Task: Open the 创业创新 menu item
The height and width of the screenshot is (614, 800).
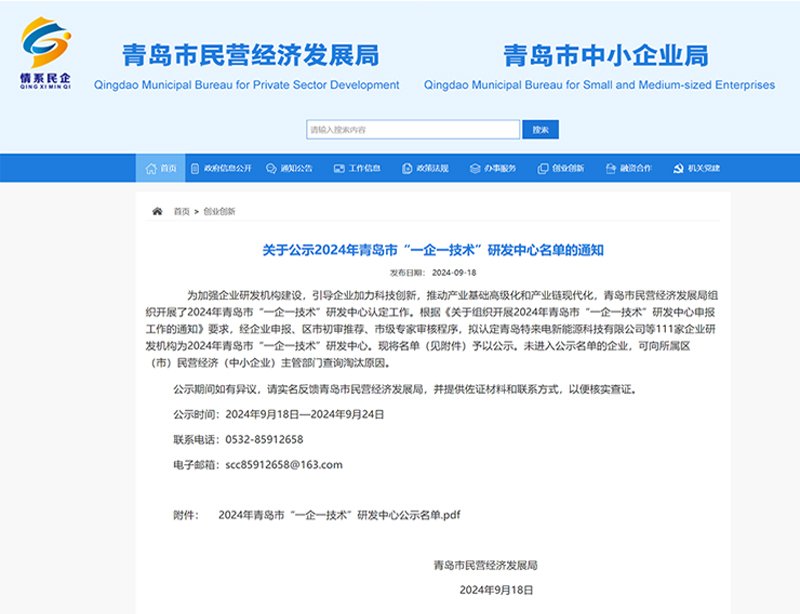Action: pos(560,168)
